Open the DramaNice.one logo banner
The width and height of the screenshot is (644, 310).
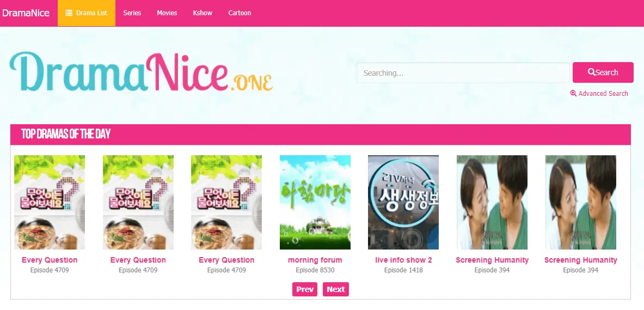[141, 71]
